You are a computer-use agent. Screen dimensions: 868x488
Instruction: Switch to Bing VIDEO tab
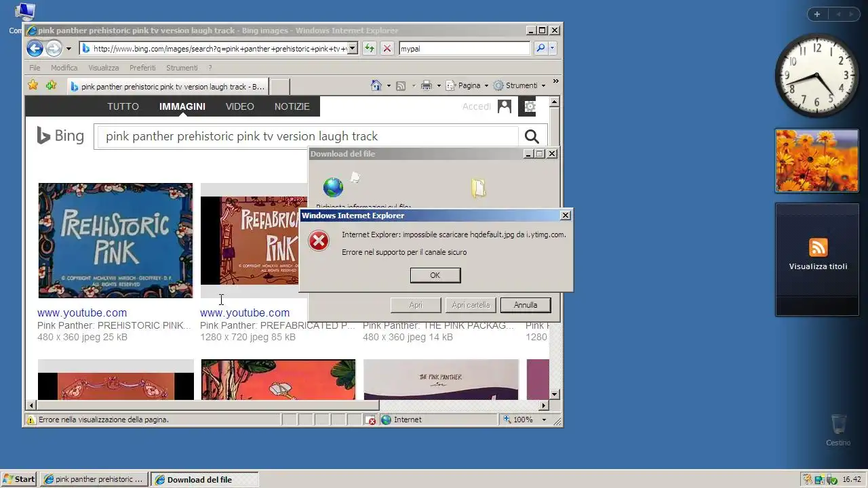click(240, 106)
